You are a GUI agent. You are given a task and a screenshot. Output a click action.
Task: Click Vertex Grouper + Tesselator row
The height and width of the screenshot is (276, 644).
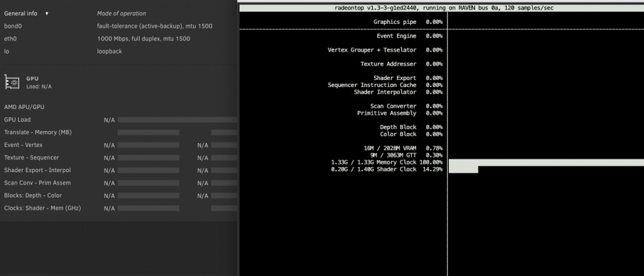[x=385, y=50]
